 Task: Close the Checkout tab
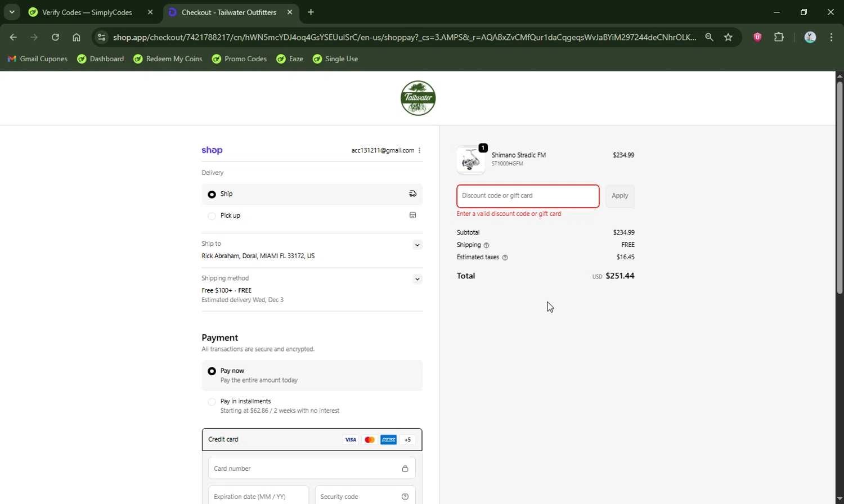290,12
